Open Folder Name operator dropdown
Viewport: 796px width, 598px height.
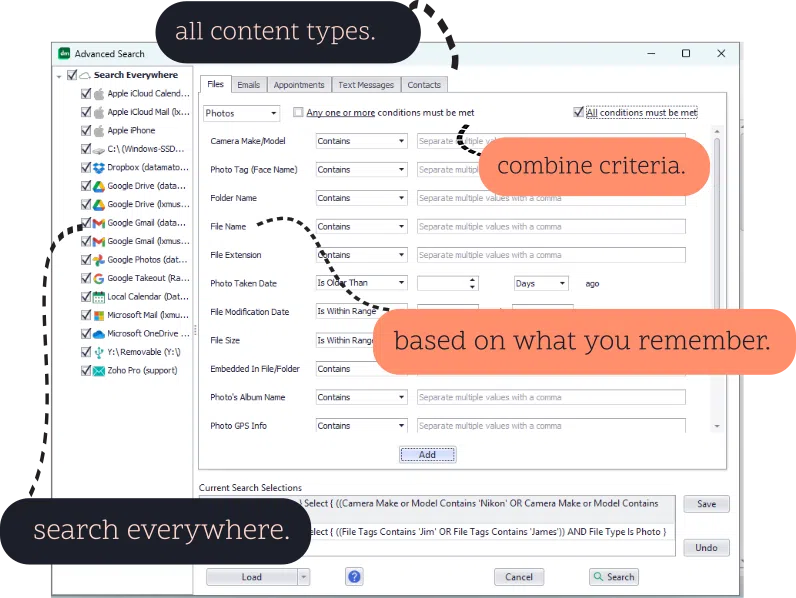361,198
